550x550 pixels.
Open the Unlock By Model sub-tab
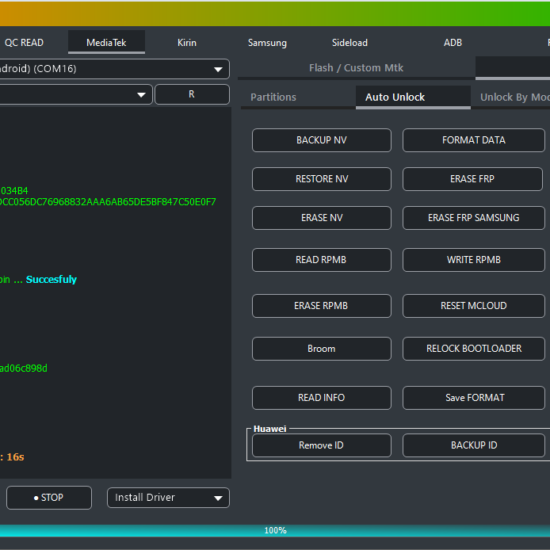click(514, 97)
